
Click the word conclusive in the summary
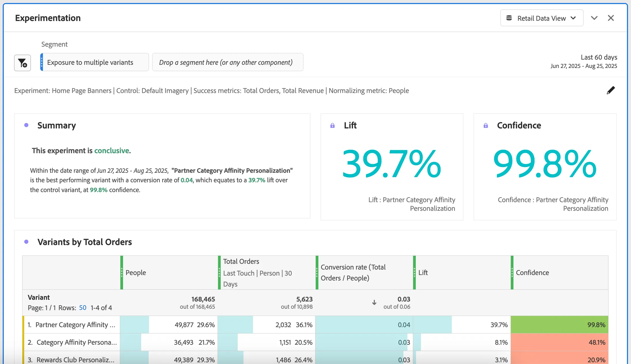112,151
